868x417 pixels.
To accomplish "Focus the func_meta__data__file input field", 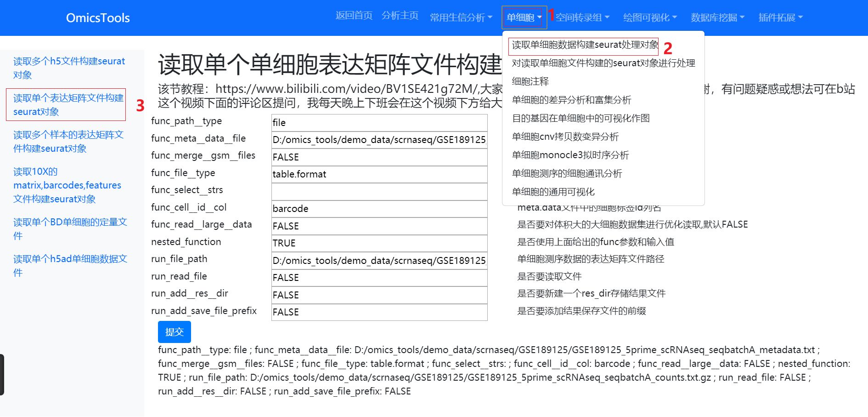I will coord(379,140).
